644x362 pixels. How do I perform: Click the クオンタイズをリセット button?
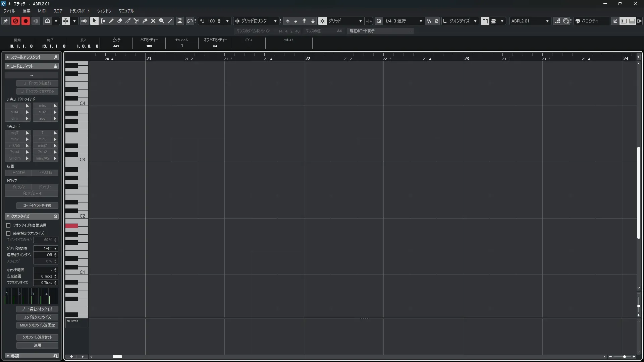coord(37,337)
